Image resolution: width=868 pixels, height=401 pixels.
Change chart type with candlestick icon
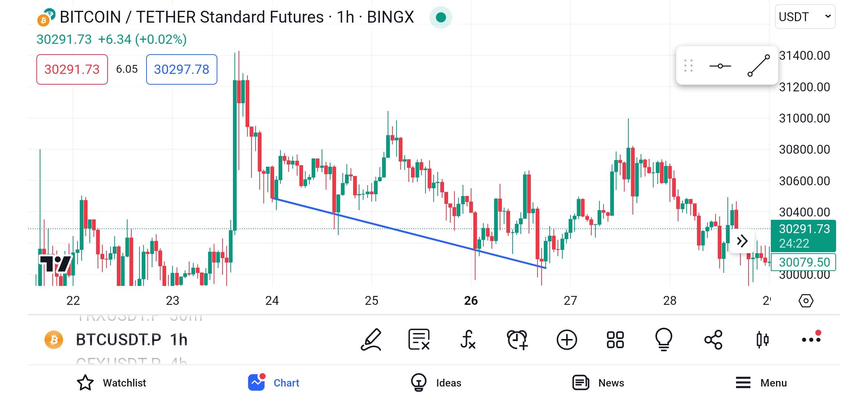[x=762, y=339]
